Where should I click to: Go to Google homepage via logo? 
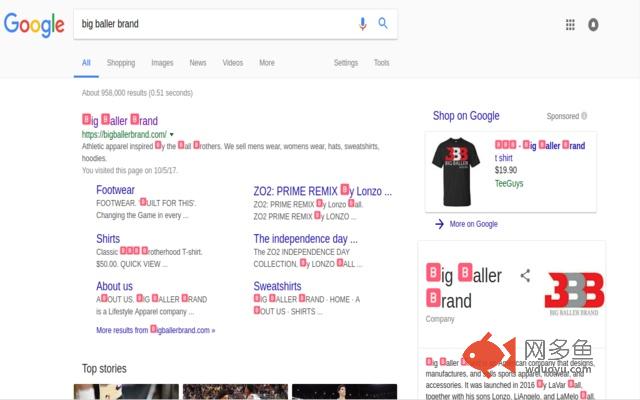tap(34, 24)
